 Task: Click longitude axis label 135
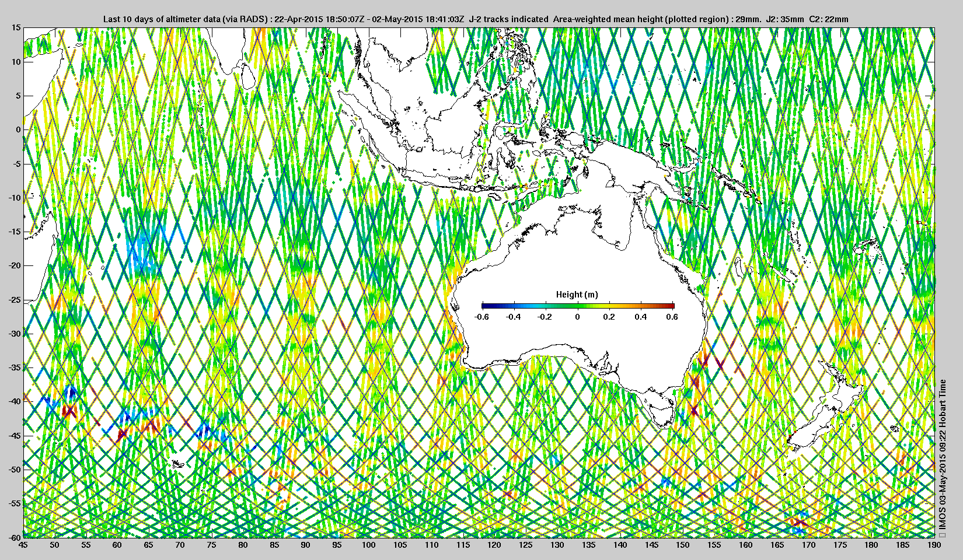coord(588,545)
